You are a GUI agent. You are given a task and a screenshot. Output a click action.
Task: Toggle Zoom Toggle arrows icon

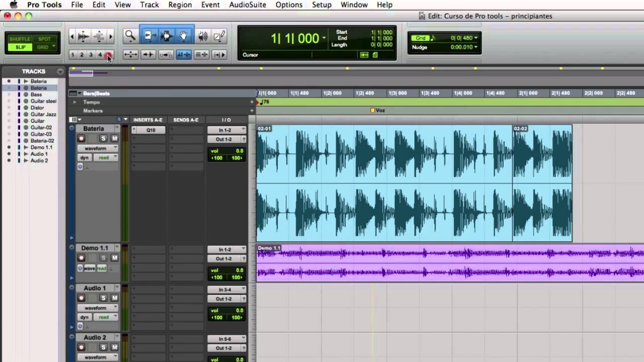click(x=130, y=54)
